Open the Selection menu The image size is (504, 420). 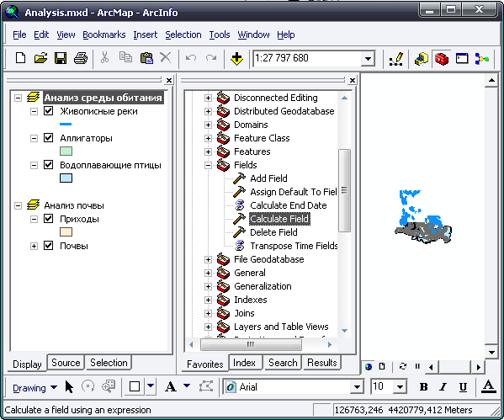pos(183,35)
